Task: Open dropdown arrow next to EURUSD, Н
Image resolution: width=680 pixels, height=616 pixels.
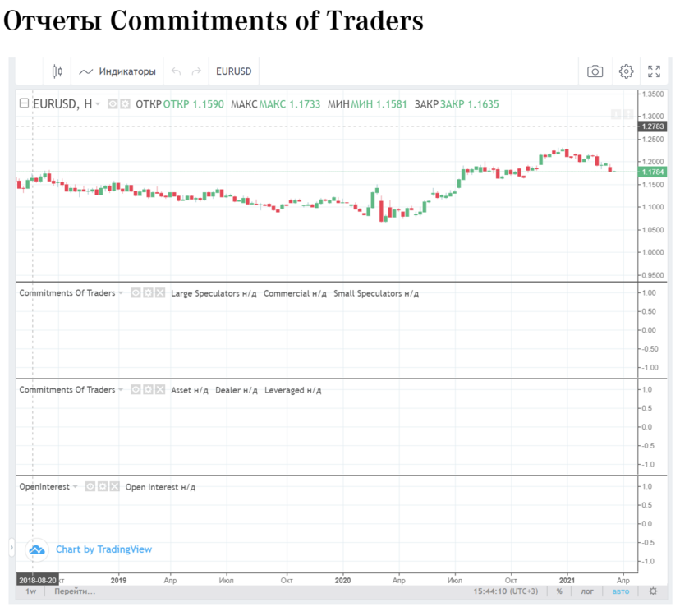Action: 98,103
